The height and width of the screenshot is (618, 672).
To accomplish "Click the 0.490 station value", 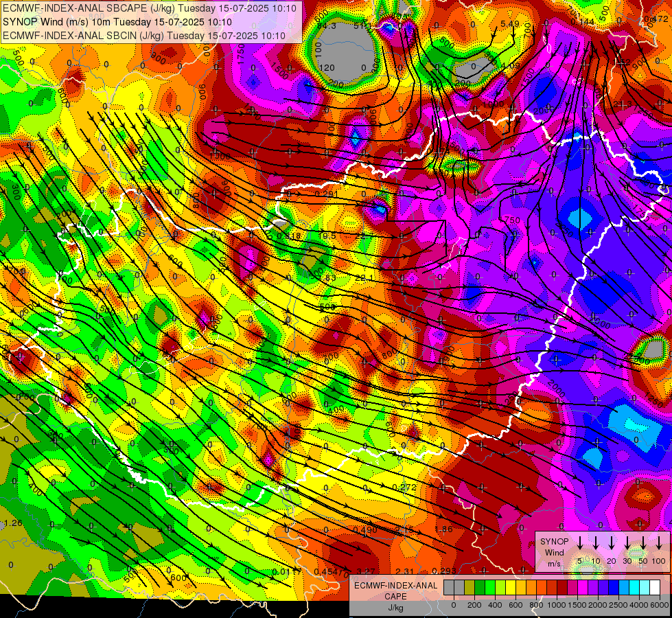I will click(x=365, y=530).
